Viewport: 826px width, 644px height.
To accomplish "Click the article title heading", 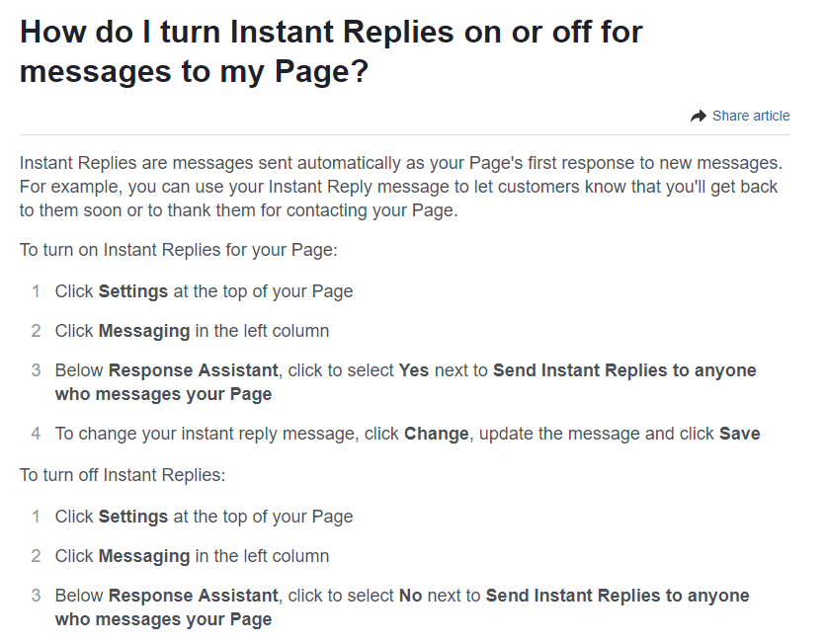I will coord(331,51).
